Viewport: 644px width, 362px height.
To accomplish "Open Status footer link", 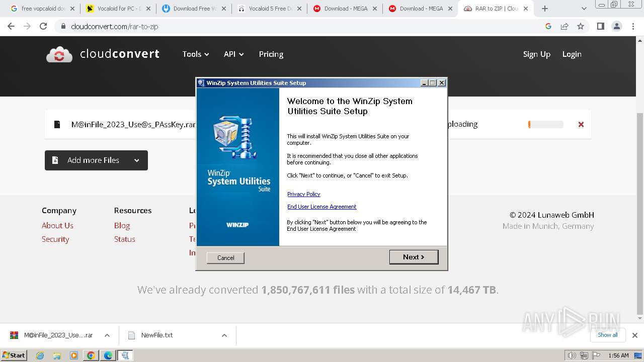I will pos(124,239).
